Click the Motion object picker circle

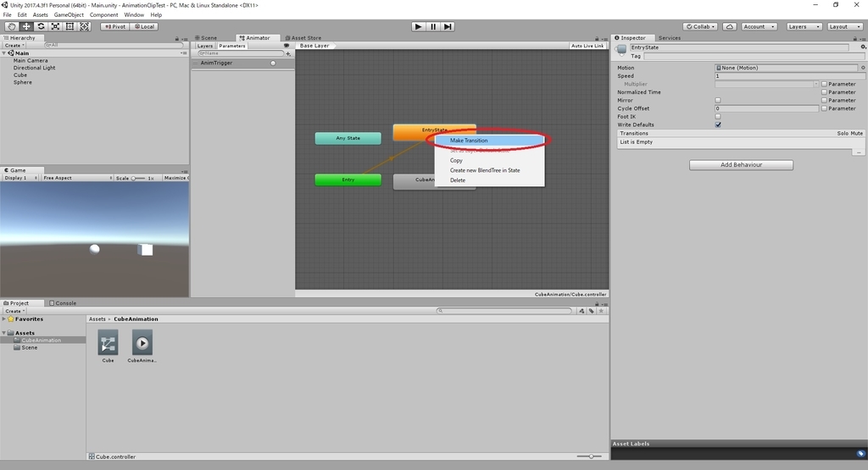coord(862,68)
